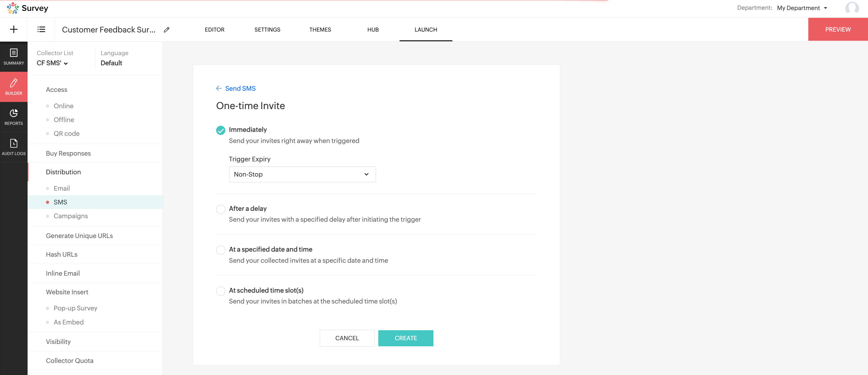Open the Trigger Expiry Non-Stop dropdown

[302, 174]
